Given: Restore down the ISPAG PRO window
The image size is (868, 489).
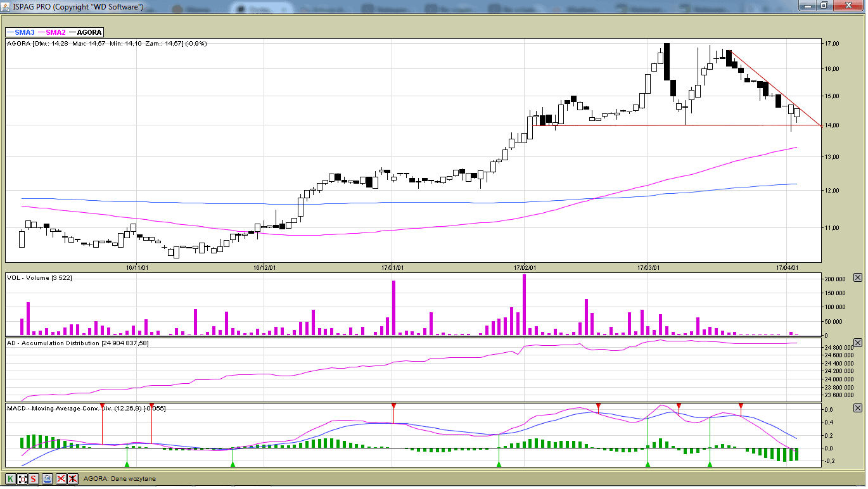Looking at the screenshot, I should (x=824, y=6).
